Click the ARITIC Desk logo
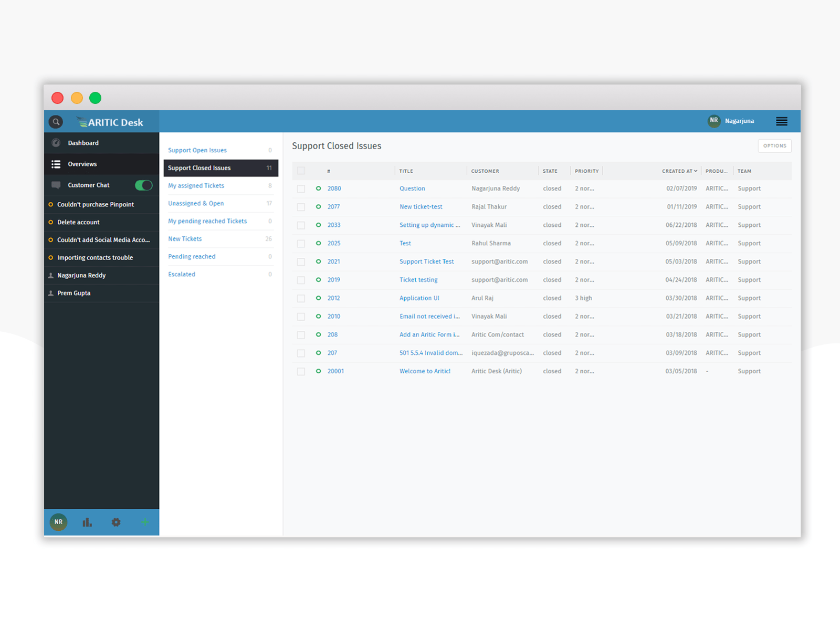Viewport: 840px width, 630px height. pyautogui.click(x=110, y=122)
